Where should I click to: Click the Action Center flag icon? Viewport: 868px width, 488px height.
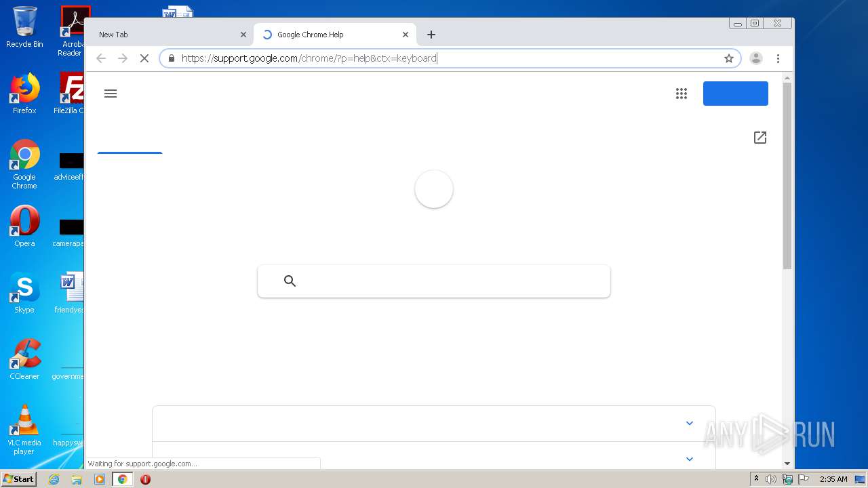point(804,479)
